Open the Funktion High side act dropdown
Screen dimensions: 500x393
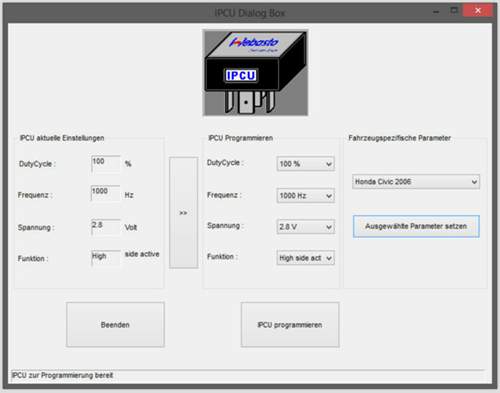point(306,258)
